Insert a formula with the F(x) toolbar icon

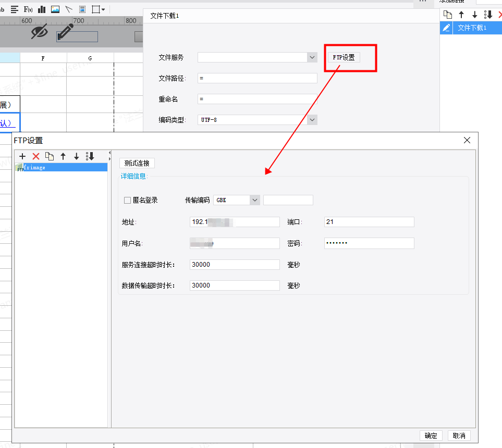tap(28, 9)
